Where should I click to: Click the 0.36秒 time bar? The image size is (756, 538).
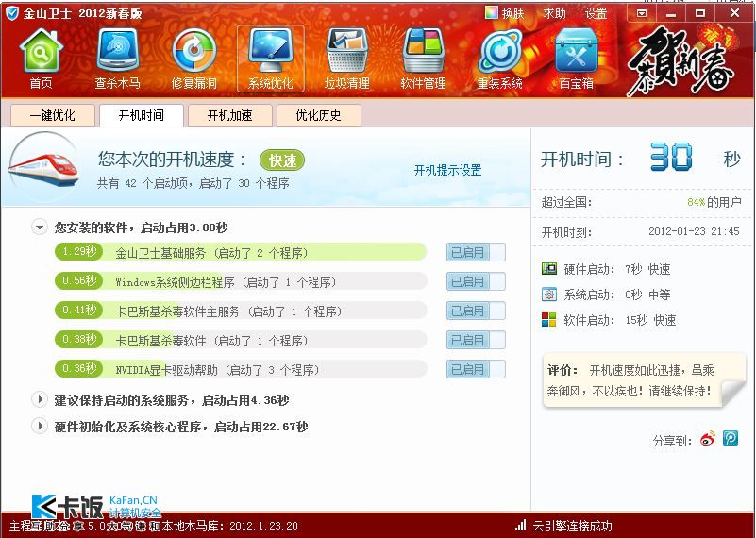pos(79,369)
